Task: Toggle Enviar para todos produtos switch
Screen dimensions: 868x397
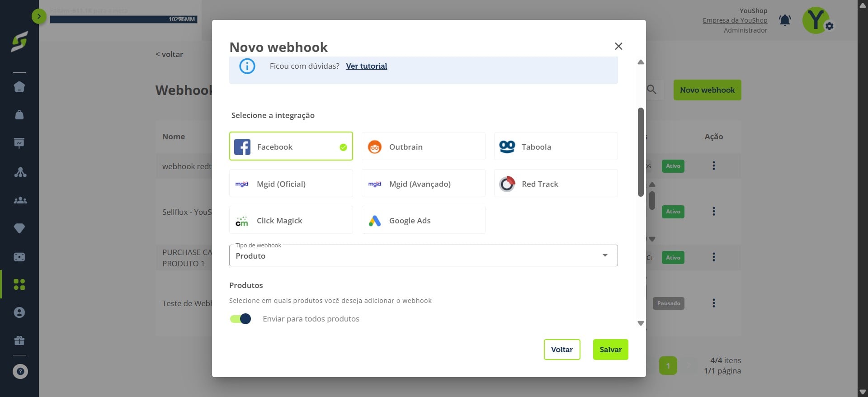Action: coord(241,319)
